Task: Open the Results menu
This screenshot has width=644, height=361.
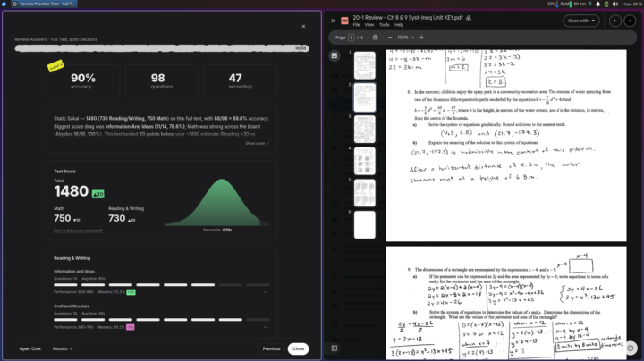Action: click(63, 348)
